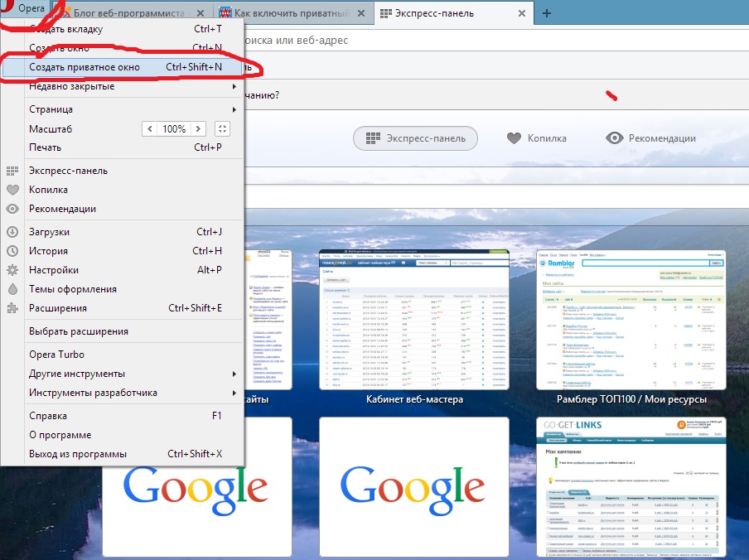Image resolution: width=749 pixels, height=560 pixels.
Task: Click the Экспресс-панель grid icon in the menu
Action: tap(12, 171)
